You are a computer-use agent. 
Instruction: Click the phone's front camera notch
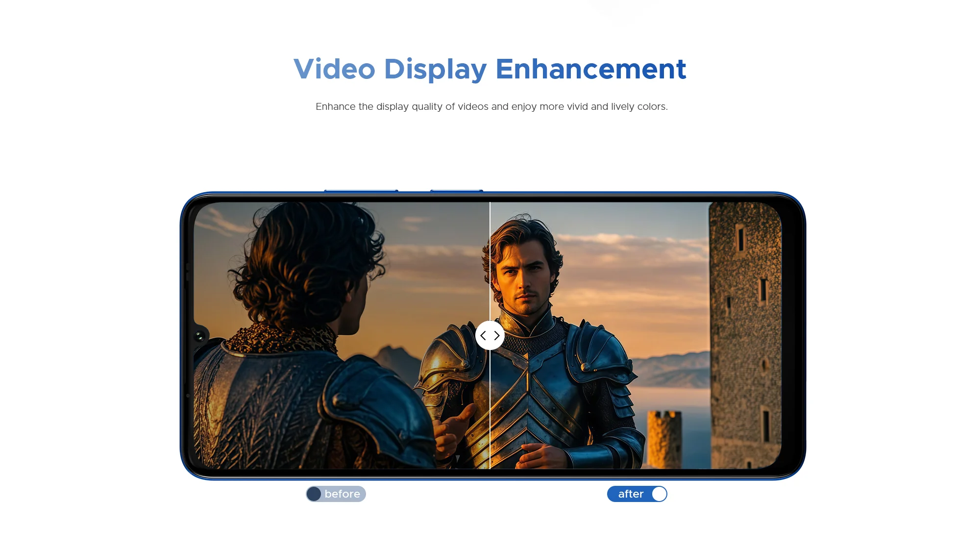coord(199,336)
